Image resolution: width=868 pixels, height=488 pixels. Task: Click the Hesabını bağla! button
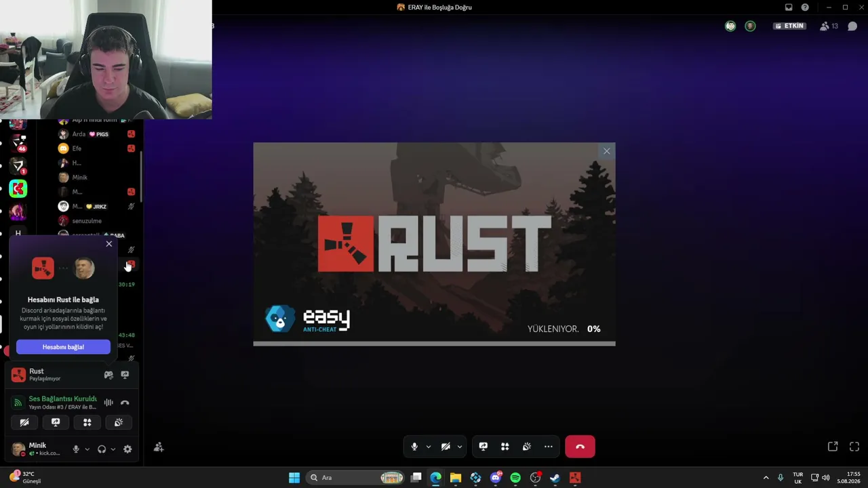(63, 347)
